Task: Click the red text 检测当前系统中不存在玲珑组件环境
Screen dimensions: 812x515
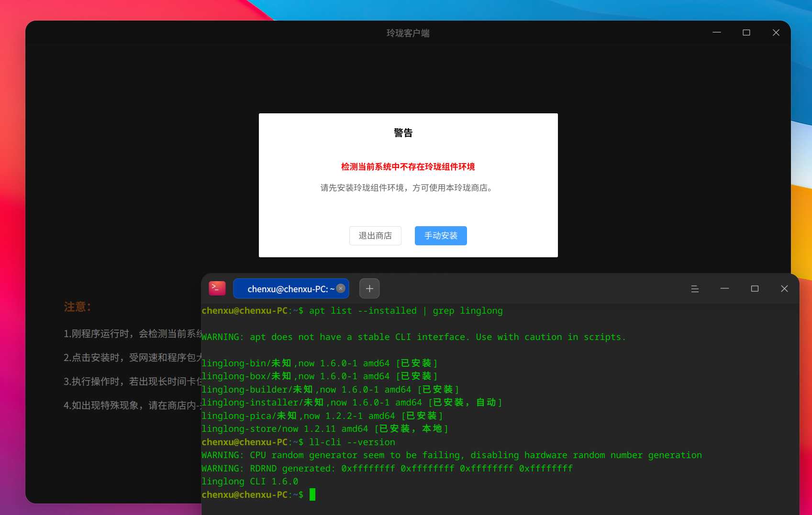Action: click(408, 166)
